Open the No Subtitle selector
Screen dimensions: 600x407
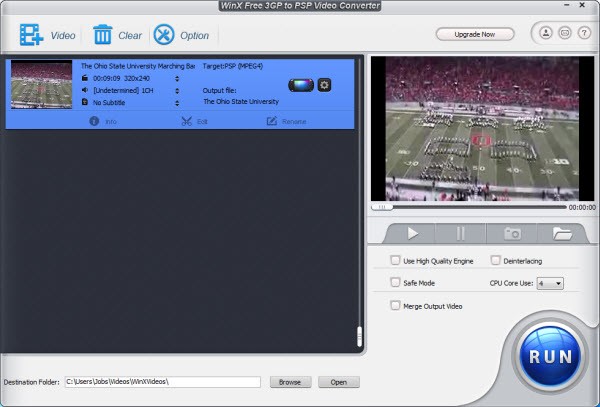coord(177,103)
